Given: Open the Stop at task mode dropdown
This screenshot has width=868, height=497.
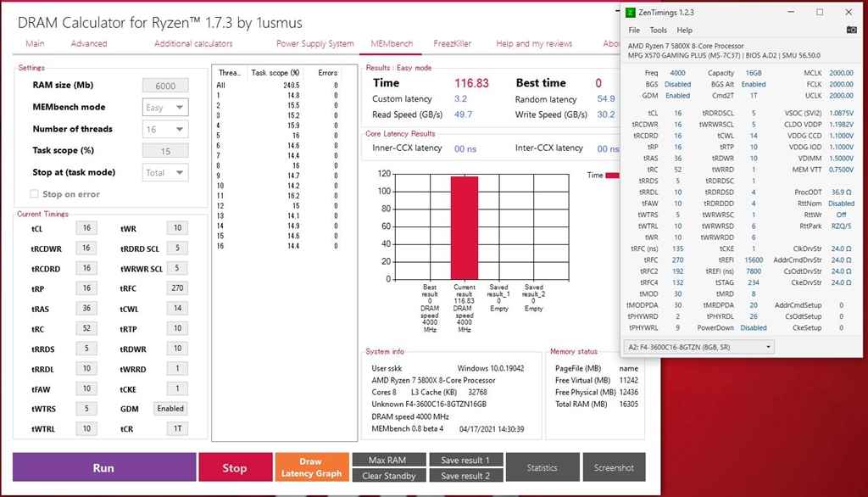Looking at the screenshot, I should 165,173.
